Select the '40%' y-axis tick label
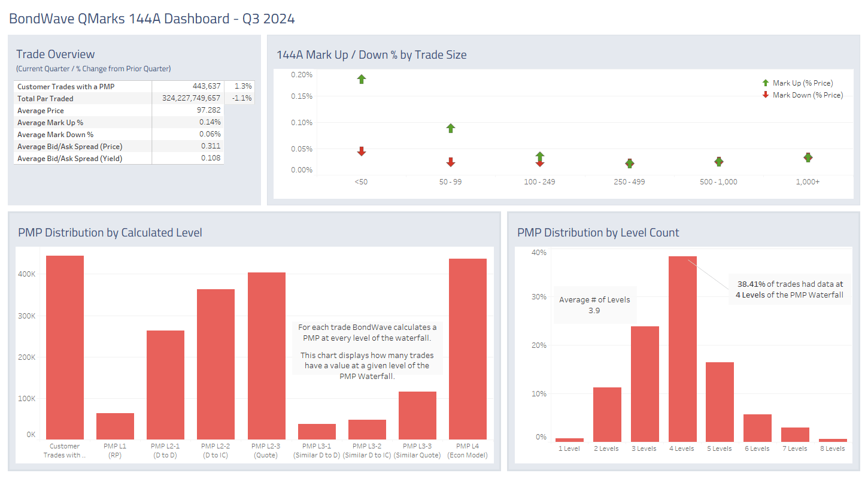Image resolution: width=868 pixels, height=479 pixels. click(x=539, y=253)
